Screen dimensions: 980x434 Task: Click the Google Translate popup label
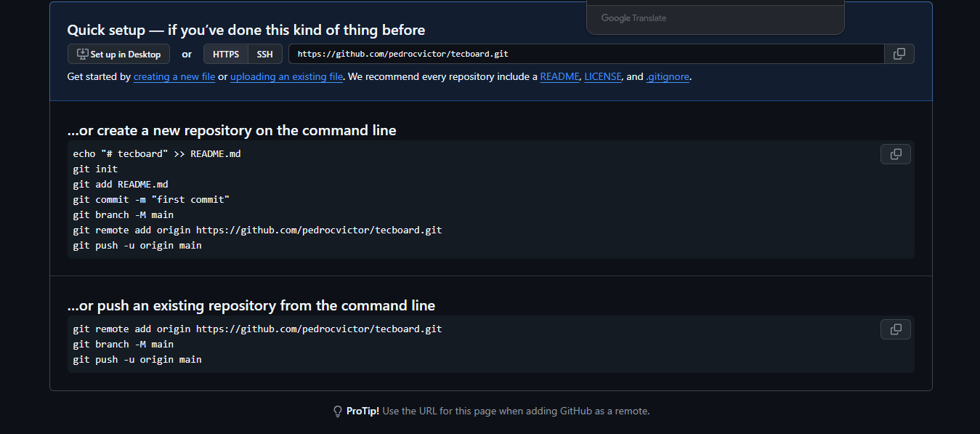coord(633,18)
